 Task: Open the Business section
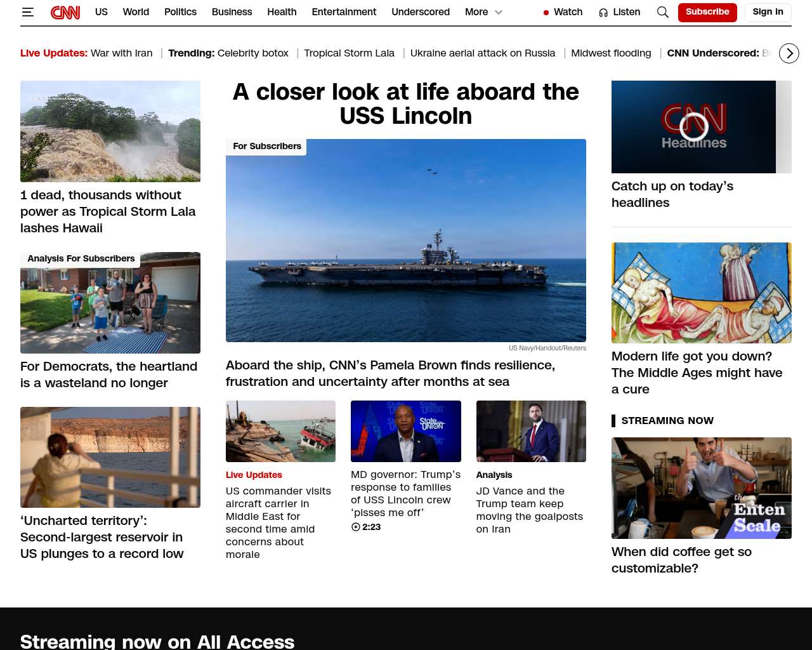pos(232,12)
